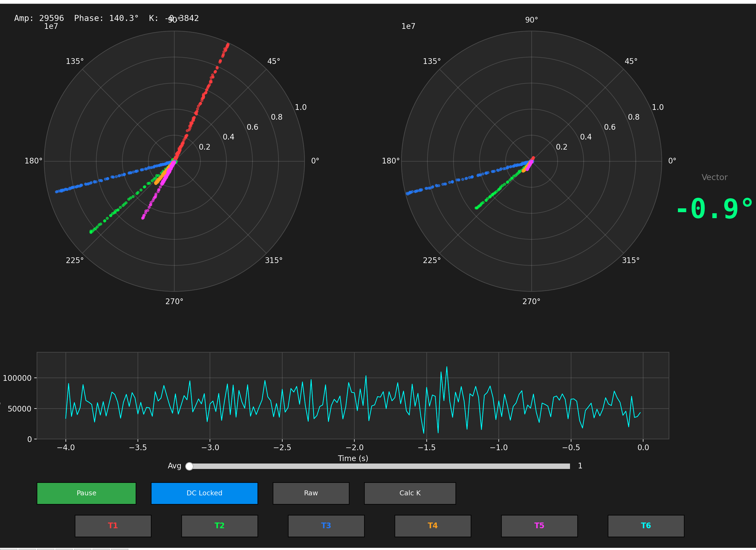Select the green T2 trace button
The height and width of the screenshot is (550, 756).
click(x=219, y=526)
